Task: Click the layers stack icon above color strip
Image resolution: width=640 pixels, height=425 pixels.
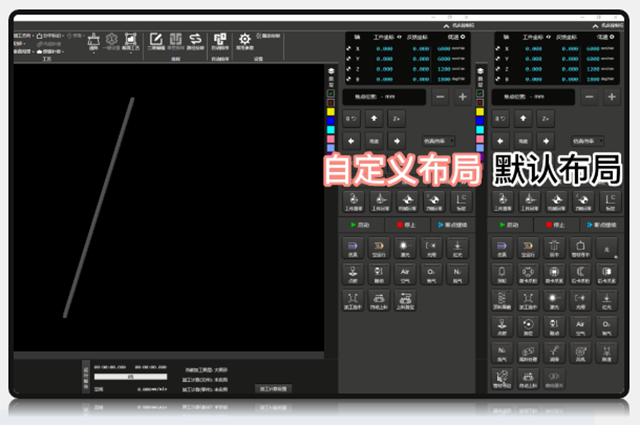Action: tap(332, 72)
